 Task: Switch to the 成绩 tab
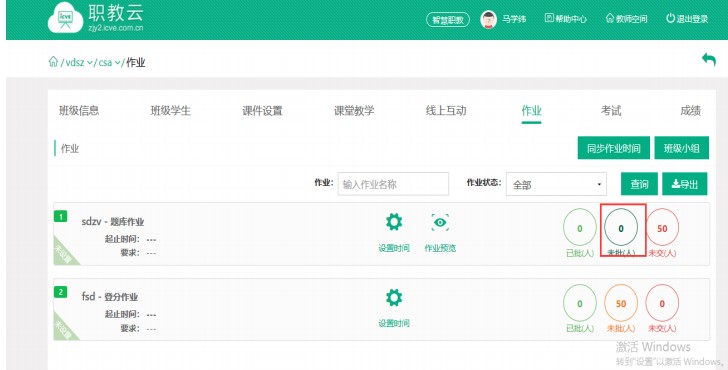tap(690, 110)
